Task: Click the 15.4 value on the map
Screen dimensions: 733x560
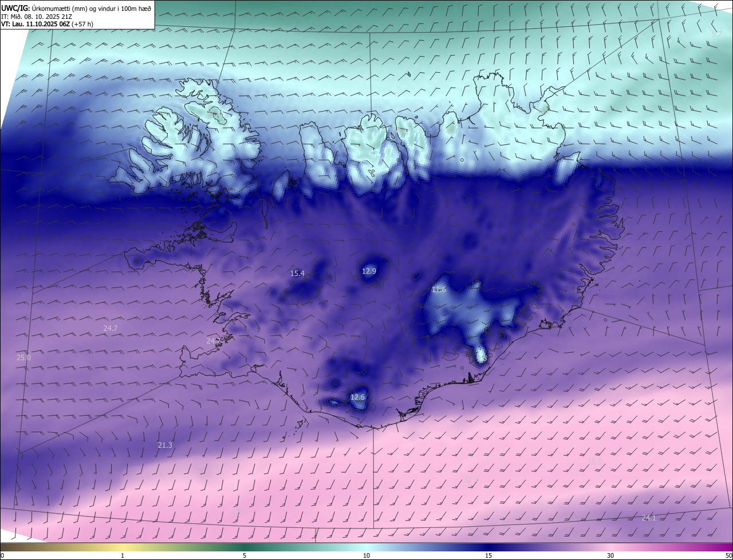Action: [x=297, y=274]
